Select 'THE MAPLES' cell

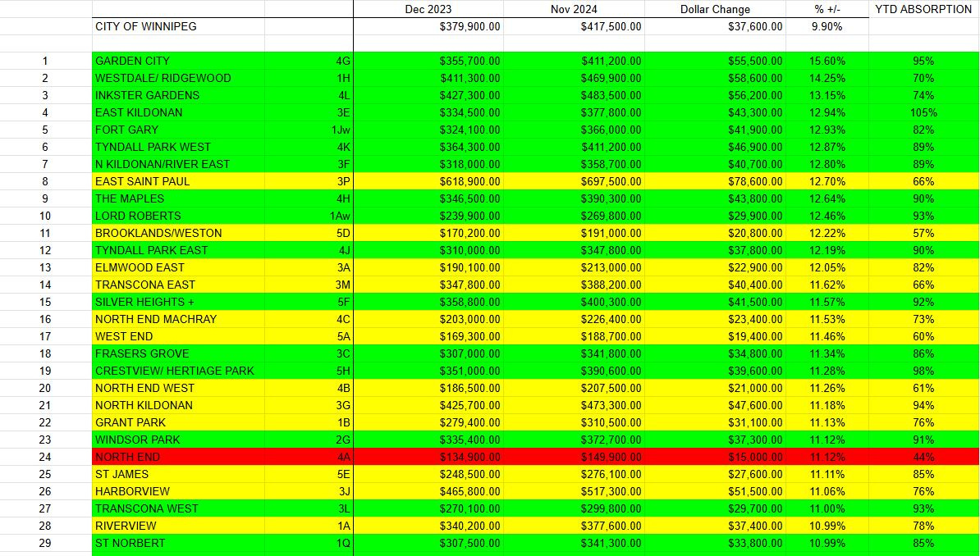[178, 198]
